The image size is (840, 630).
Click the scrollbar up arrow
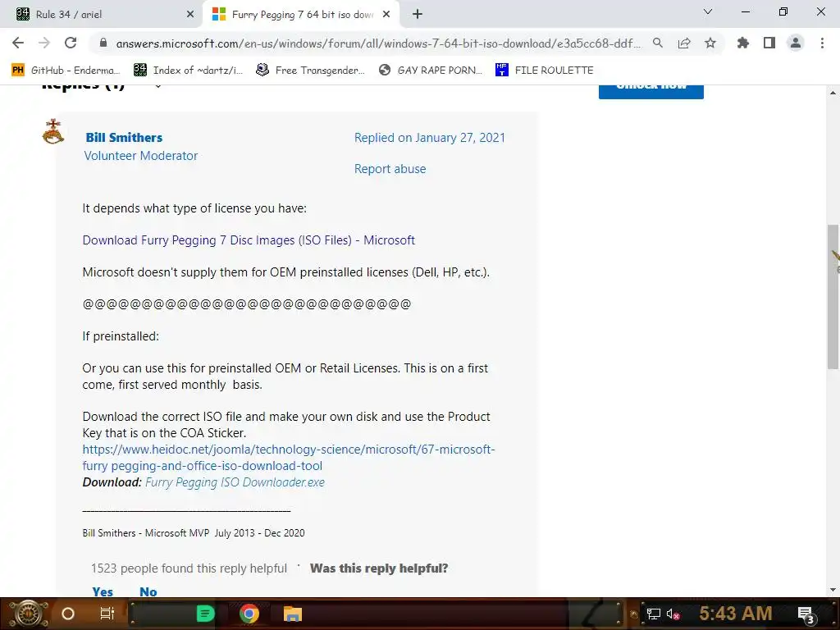point(833,93)
